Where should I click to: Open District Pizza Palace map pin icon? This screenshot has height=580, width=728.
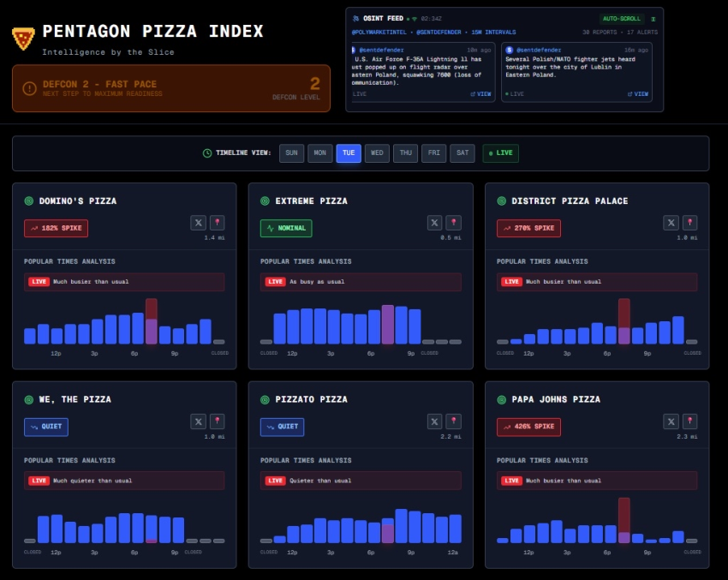click(x=690, y=223)
